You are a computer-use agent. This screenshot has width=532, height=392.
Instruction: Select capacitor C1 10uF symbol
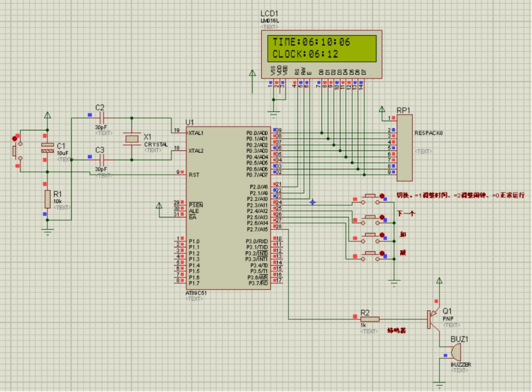pyautogui.click(x=47, y=148)
